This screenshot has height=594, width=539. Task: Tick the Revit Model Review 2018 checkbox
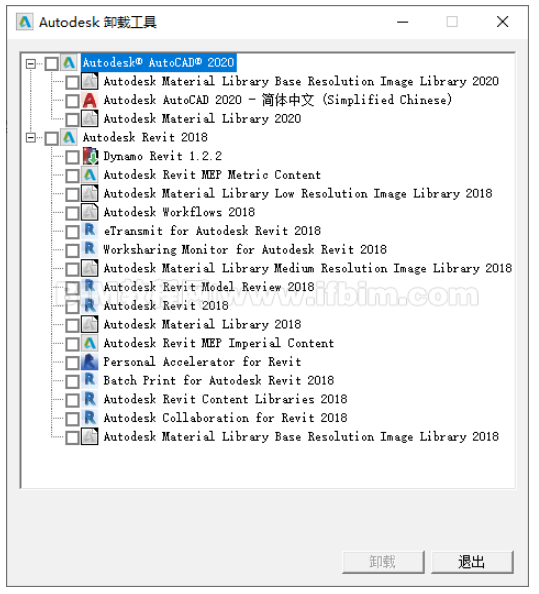click(72, 288)
